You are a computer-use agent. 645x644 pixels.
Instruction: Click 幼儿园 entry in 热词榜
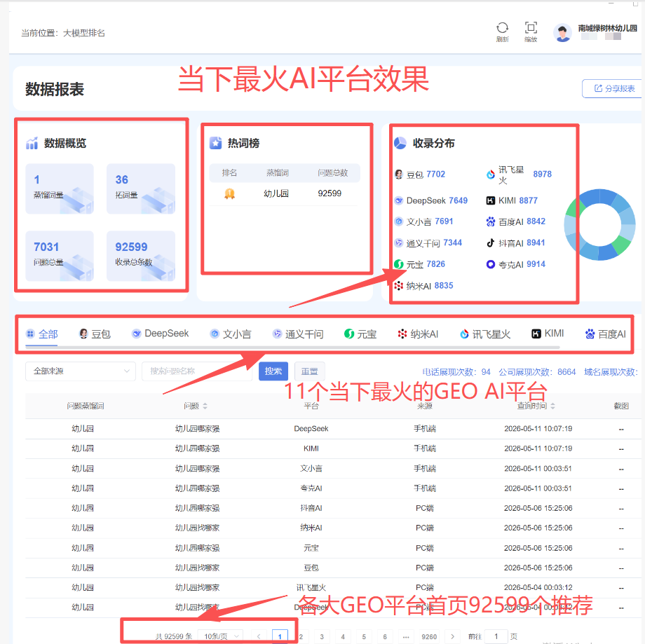(x=276, y=193)
